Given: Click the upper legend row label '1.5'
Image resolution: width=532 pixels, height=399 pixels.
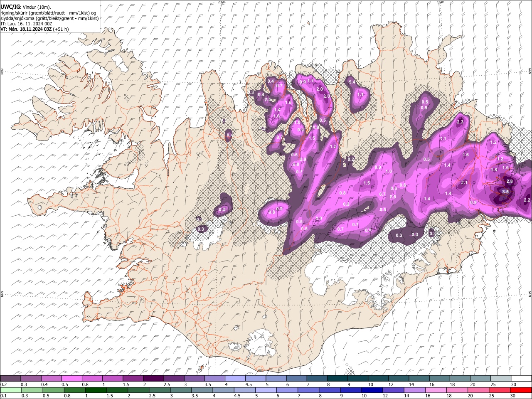Looking at the screenshot, I should pos(126,384).
